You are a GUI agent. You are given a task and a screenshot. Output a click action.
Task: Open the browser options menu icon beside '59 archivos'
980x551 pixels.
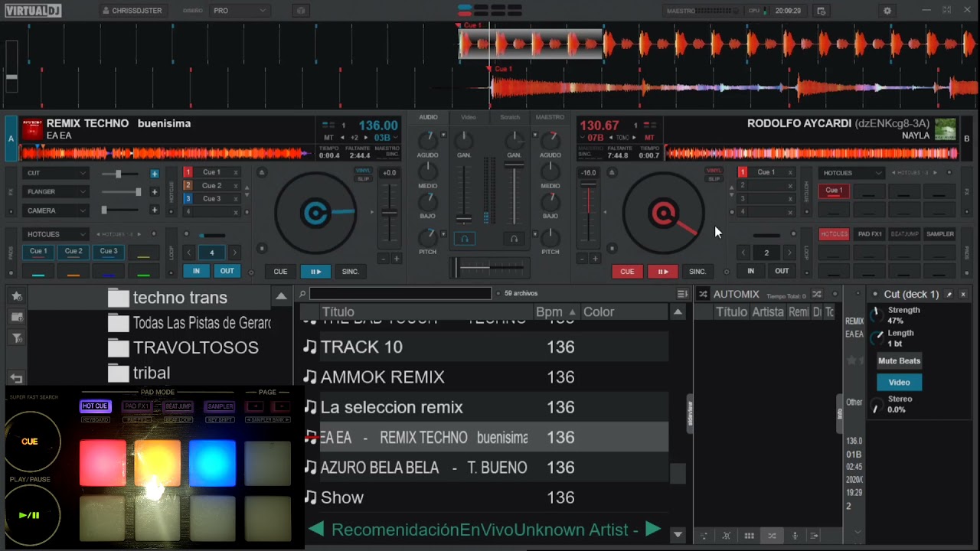[682, 294]
